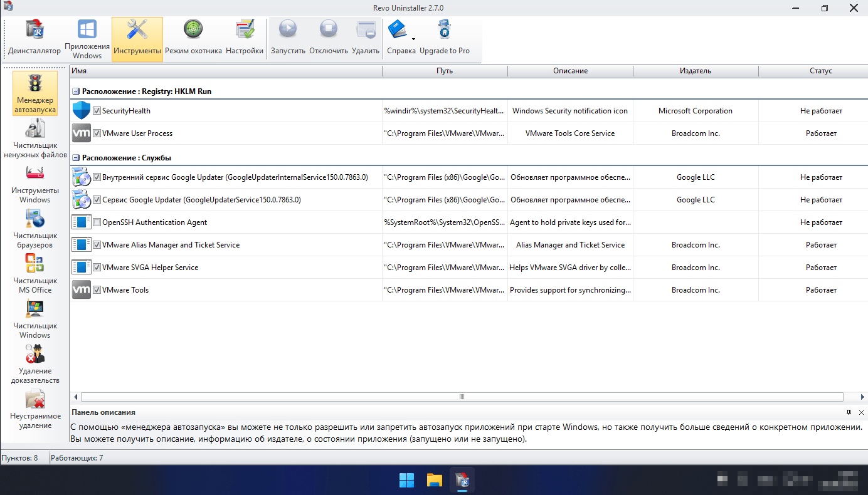Image resolution: width=868 pixels, height=495 pixels.
Task: Toggle VMware Alias Manager checkbox
Action: (x=97, y=245)
